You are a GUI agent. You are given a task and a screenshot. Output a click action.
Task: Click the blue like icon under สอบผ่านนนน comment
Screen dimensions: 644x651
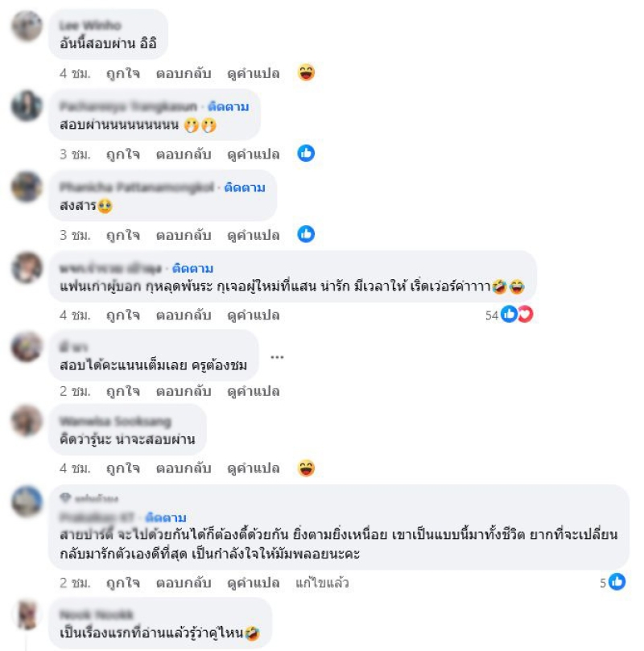pos(306,153)
